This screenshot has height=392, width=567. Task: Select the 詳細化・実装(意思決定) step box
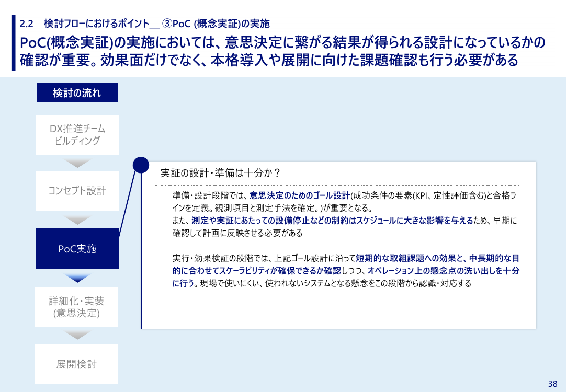(76, 307)
